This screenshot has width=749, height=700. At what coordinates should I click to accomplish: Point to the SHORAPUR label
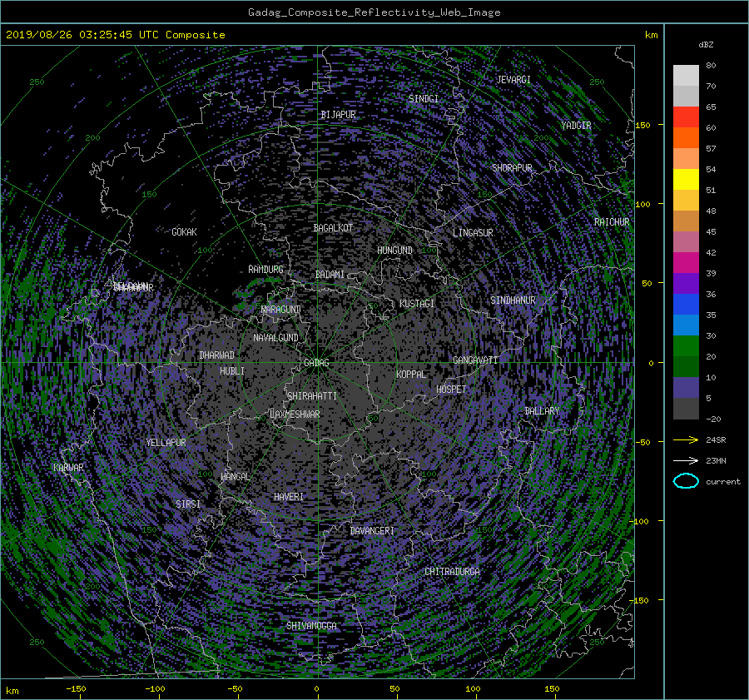pyautogui.click(x=512, y=167)
